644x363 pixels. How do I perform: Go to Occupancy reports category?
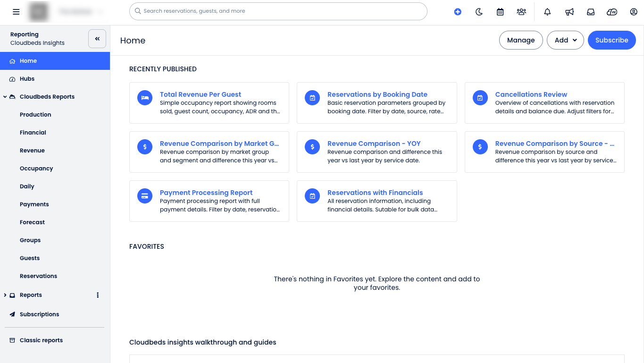tap(36, 169)
